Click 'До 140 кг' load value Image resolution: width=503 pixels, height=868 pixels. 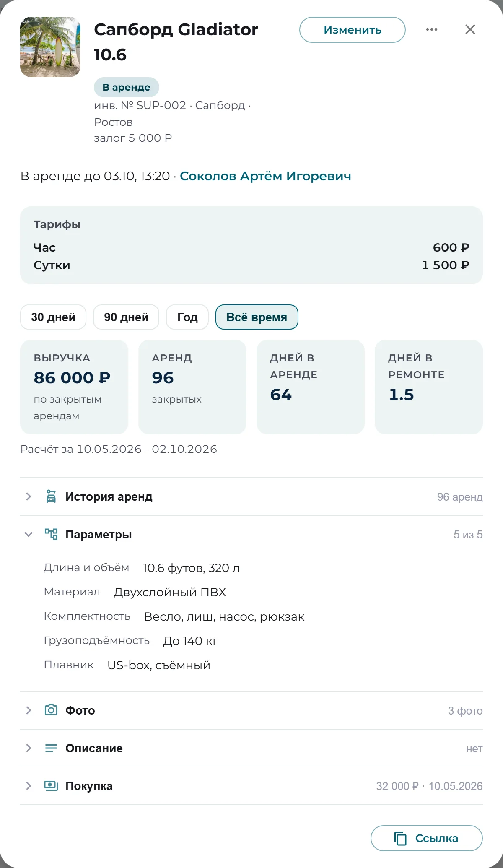point(191,641)
